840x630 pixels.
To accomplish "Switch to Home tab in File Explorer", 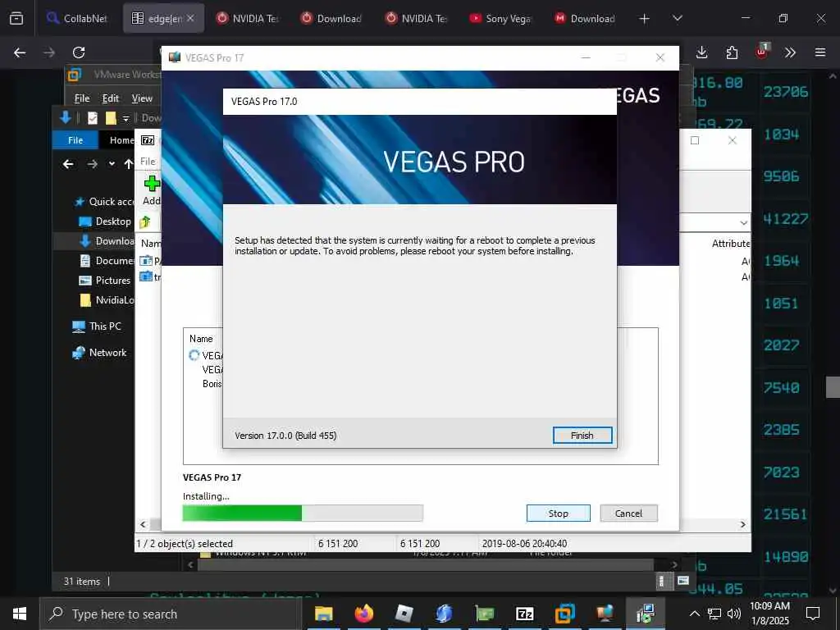I will (121, 140).
